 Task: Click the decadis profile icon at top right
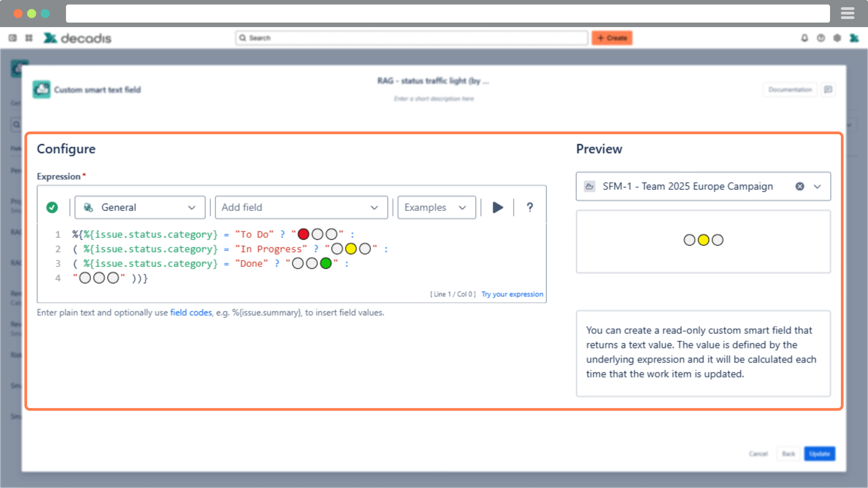coord(854,38)
